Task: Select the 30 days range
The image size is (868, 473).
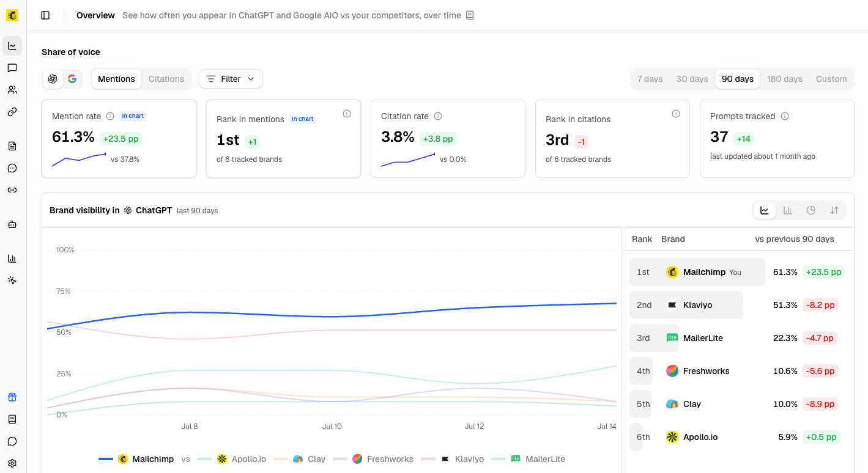Action: point(692,79)
